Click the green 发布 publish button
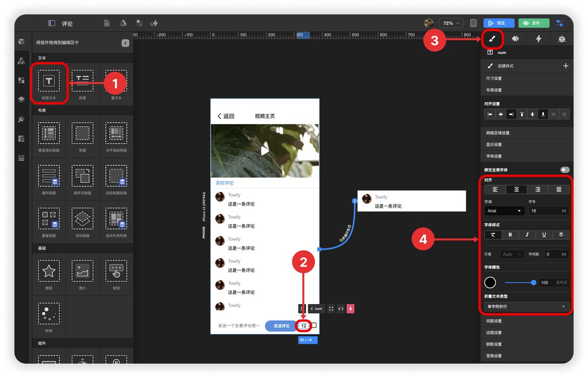Image resolution: width=588 pixels, height=378 pixels. click(534, 23)
